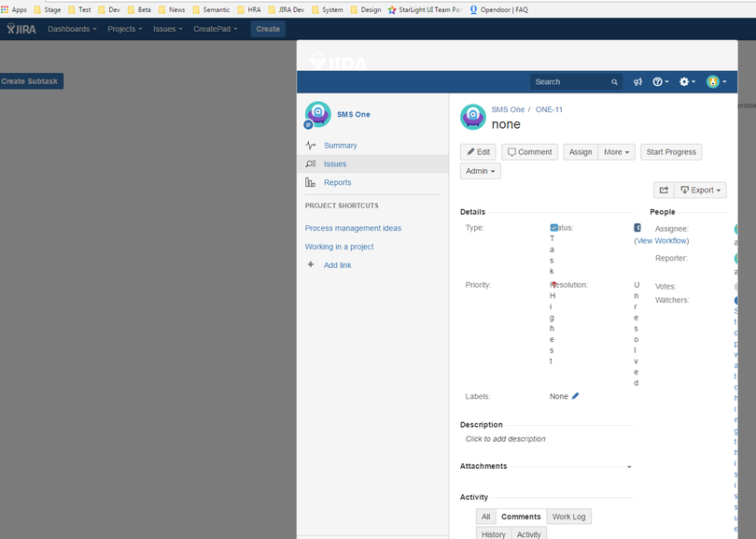
Task: Open the user profile avatar menu
Action: [716, 82]
